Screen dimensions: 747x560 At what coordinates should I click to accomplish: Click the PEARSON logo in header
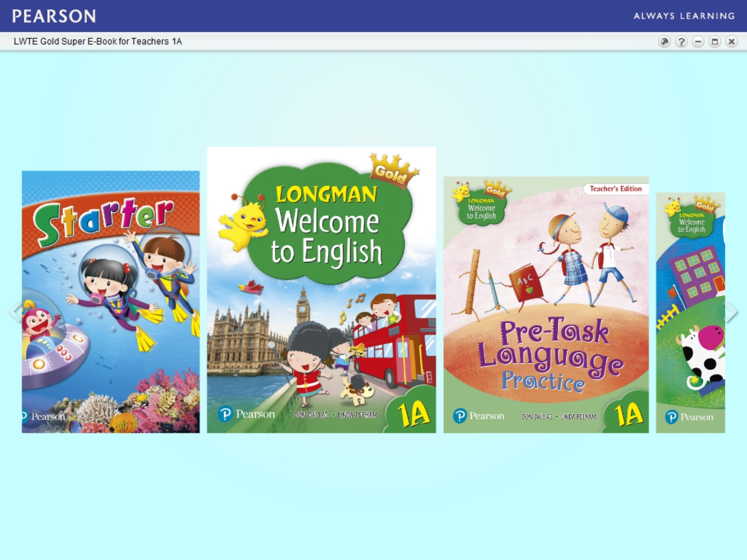click(54, 16)
